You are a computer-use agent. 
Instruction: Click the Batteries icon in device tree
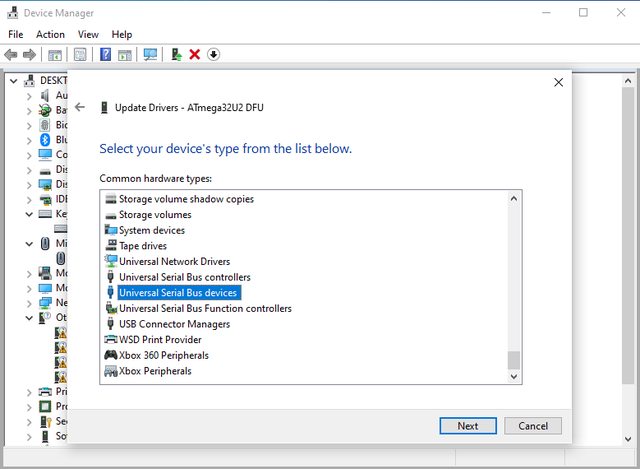44,110
